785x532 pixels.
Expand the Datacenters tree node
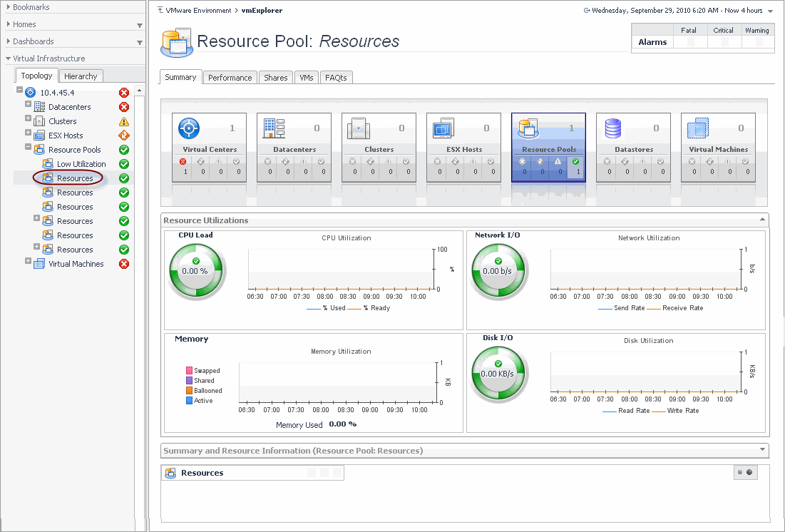pos(29,106)
